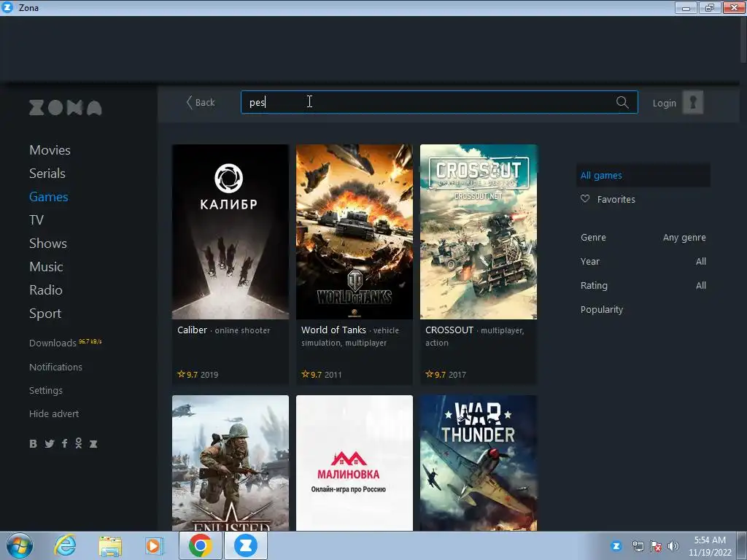Viewport: 747px width, 560px height.
Task: Select the Games section
Action: pos(49,197)
